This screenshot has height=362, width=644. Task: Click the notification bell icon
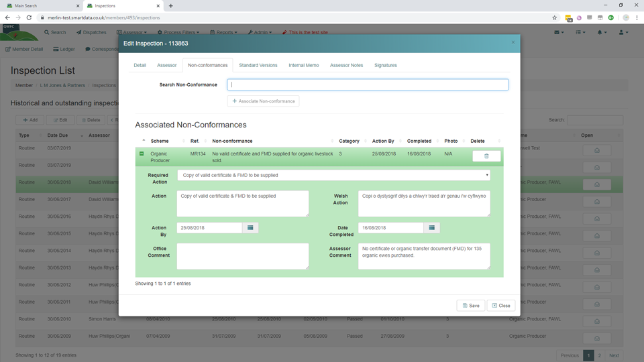[x=601, y=32]
